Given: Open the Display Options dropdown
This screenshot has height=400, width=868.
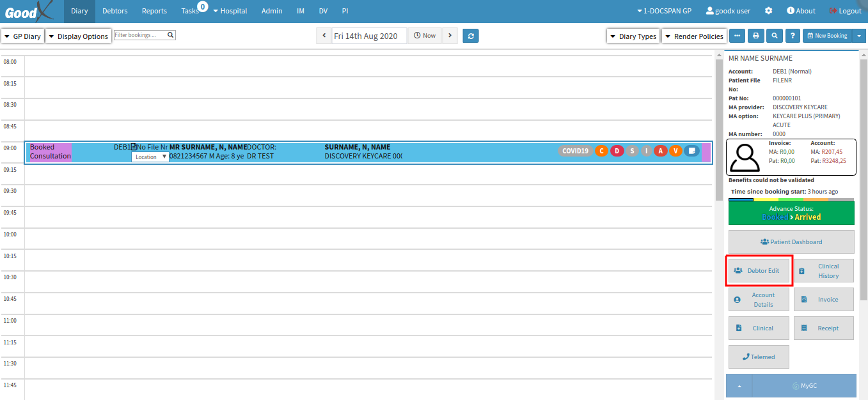Looking at the screenshot, I should point(78,36).
